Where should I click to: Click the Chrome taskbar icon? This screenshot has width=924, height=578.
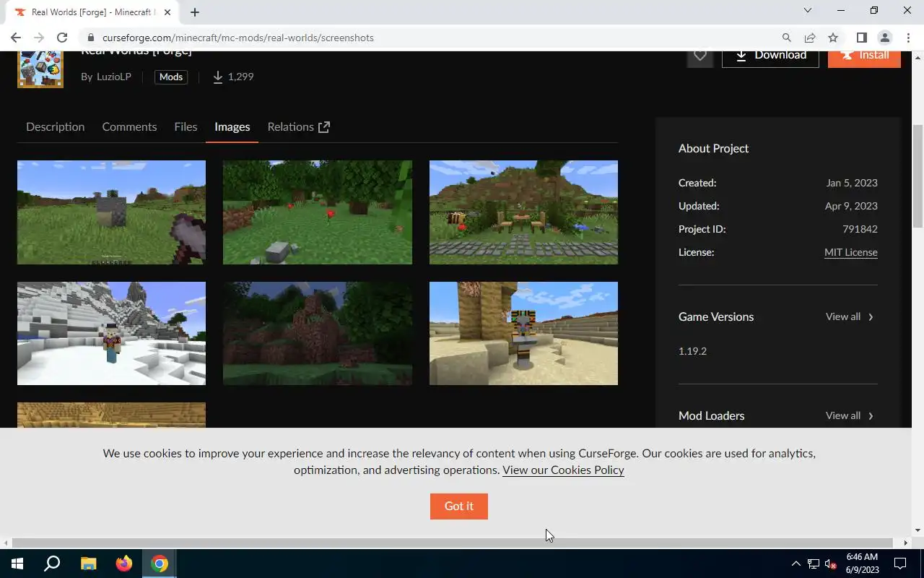pos(160,564)
